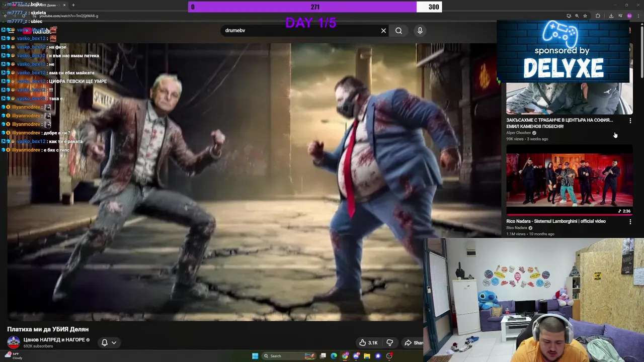Click the Windows taskbar Search box
644x362 pixels.
(x=289, y=356)
